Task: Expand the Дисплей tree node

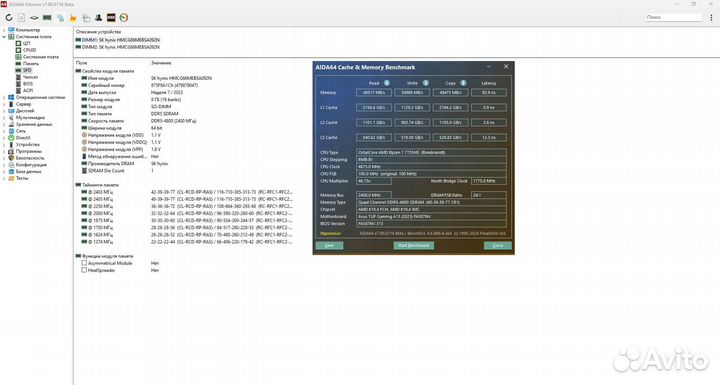Action: click(x=4, y=111)
